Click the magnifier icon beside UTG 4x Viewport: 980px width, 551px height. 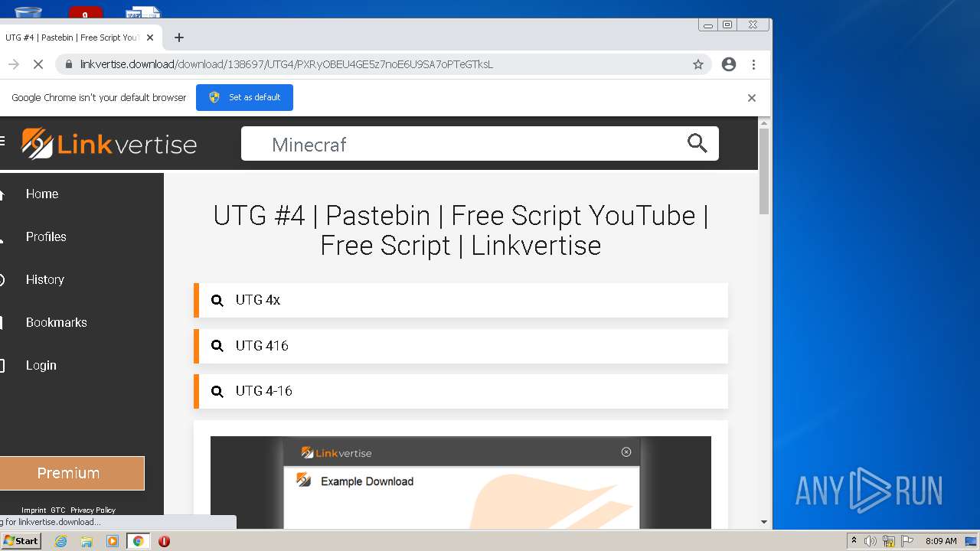click(x=217, y=301)
